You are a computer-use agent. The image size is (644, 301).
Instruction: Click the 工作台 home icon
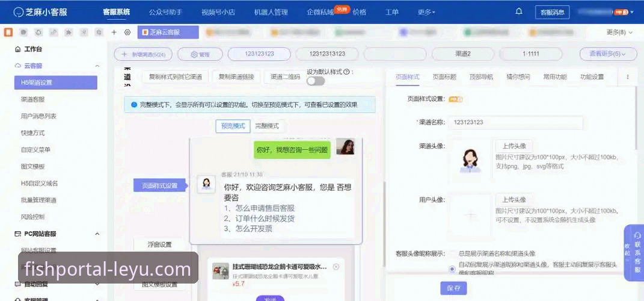[x=17, y=49]
